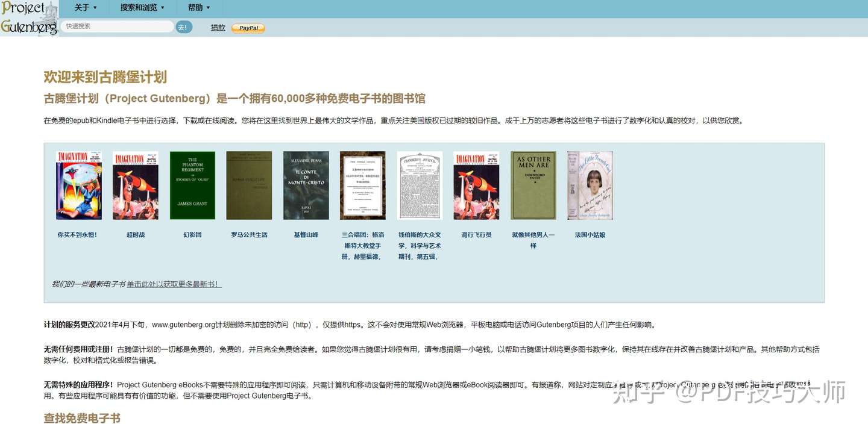Click the heading 欢迎来到古腾堡计划
The height and width of the screenshot is (427, 868).
105,77
